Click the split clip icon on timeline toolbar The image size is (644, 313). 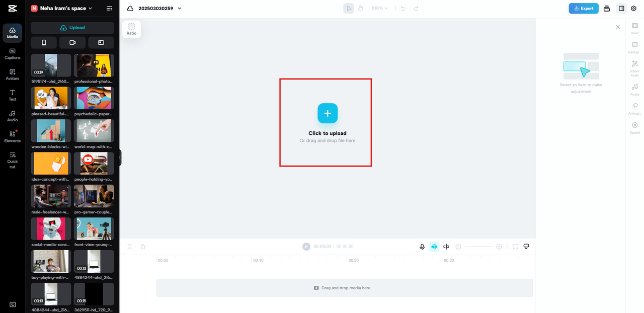pyautogui.click(x=129, y=247)
